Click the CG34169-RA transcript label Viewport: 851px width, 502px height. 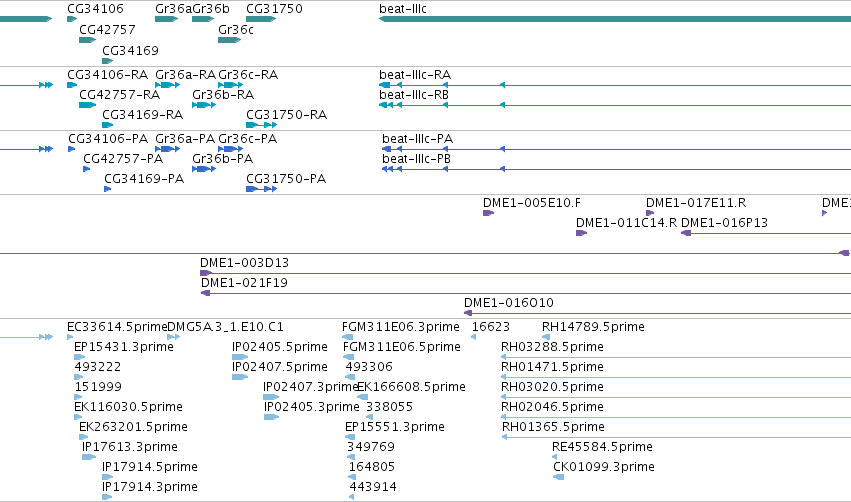143,115
